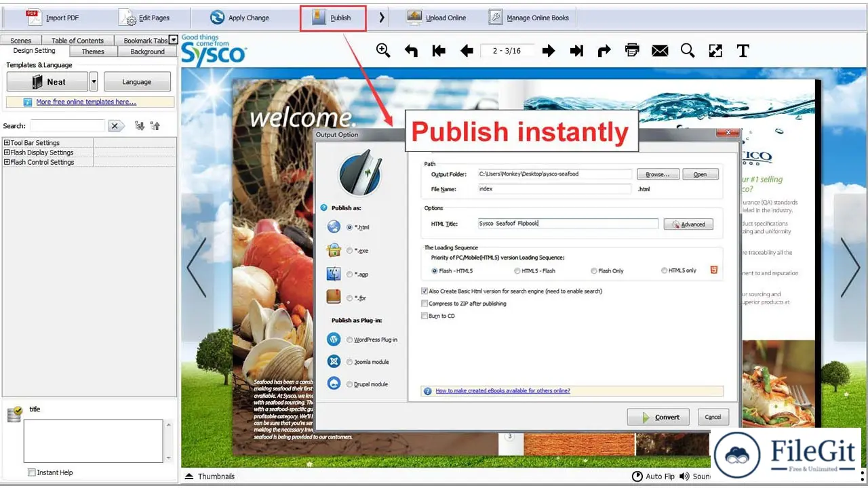
Task: Select the *.exe publish option
Action: point(350,251)
